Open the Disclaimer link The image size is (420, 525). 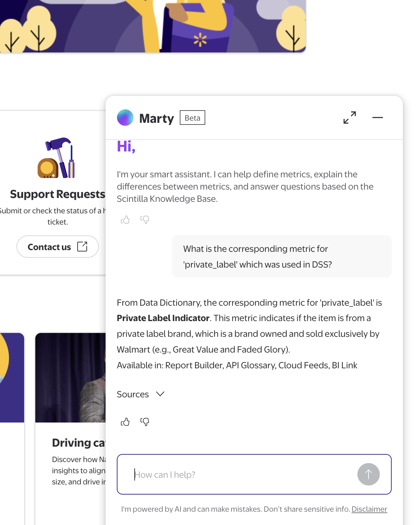click(x=369, y=509)
